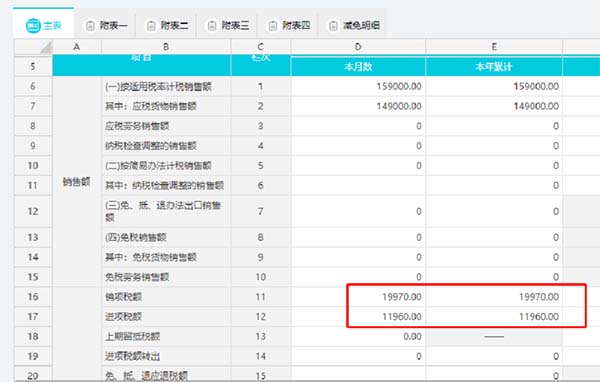
Task: Select row 12 header
Action: [33, 211]
